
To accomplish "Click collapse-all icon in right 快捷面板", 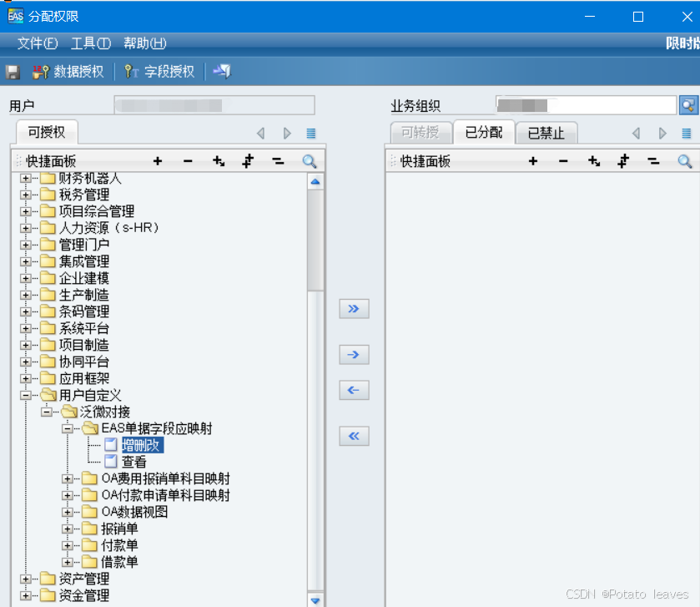I will coord(653,161).
